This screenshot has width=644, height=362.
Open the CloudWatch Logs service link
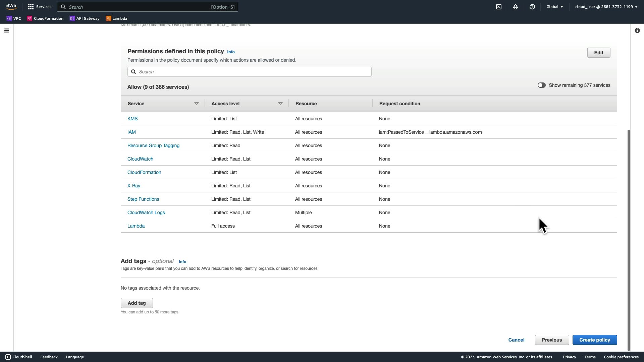(146, 213)
